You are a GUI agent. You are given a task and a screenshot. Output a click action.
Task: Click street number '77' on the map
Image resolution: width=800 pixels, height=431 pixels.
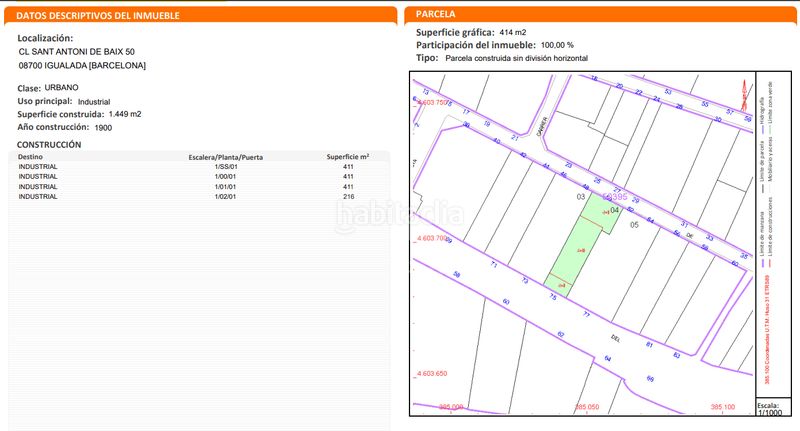pos(587,315)
